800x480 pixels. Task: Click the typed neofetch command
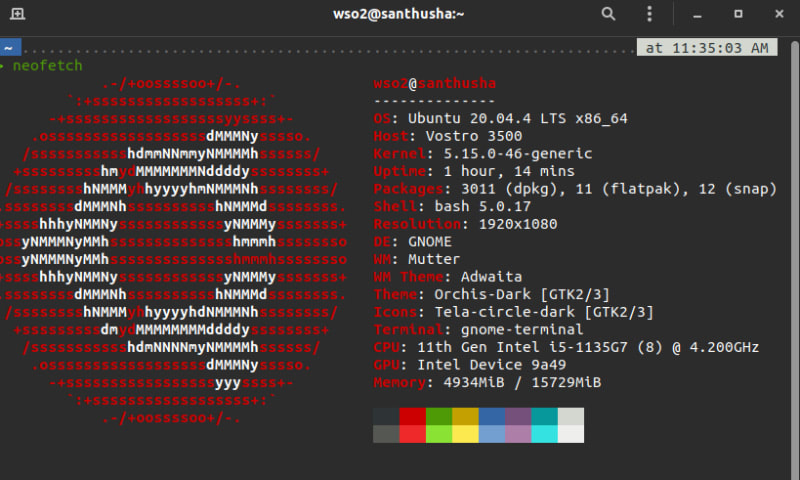click(47, 65)
